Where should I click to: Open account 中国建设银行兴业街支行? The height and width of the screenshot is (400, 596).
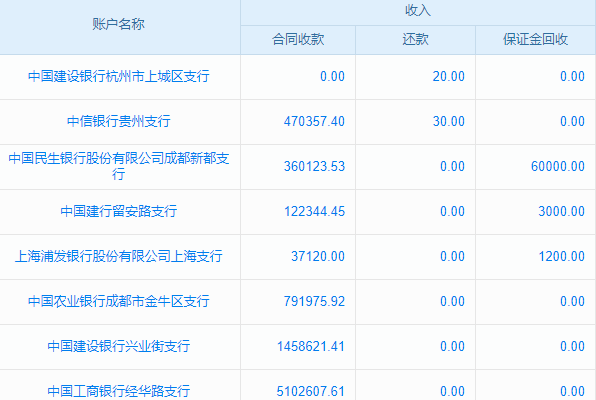click(119, 346)
